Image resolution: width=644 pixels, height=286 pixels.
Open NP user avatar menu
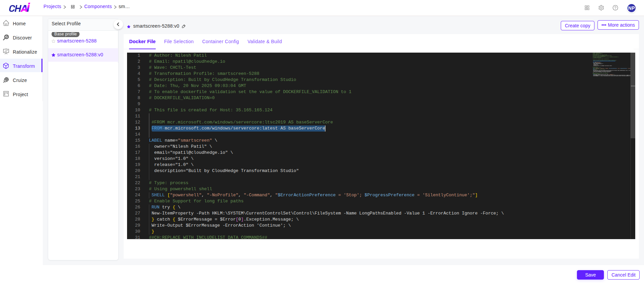point(632,8)
